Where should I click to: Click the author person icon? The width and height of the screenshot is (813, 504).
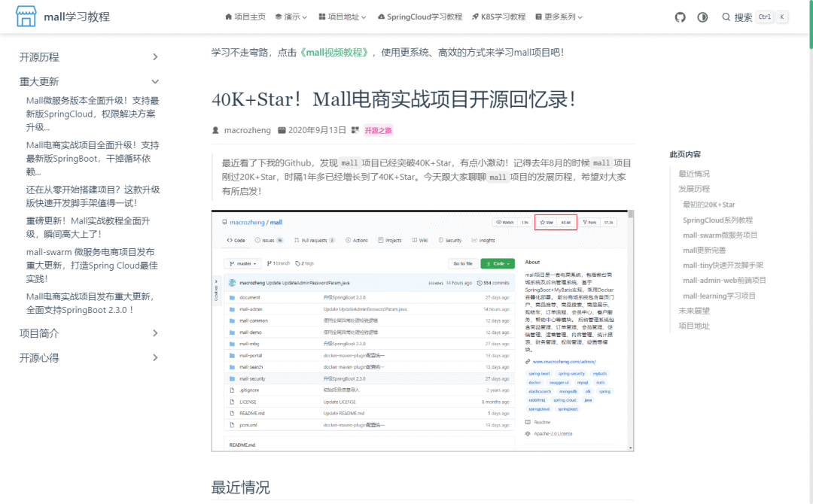(216, 131)
